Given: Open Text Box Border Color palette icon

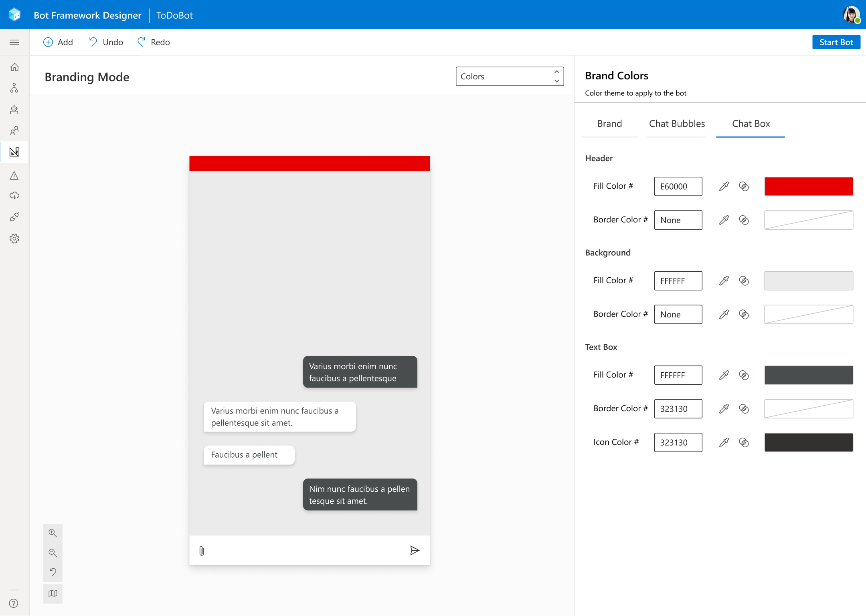Looking at the screenshot, I should coord(744,409).
